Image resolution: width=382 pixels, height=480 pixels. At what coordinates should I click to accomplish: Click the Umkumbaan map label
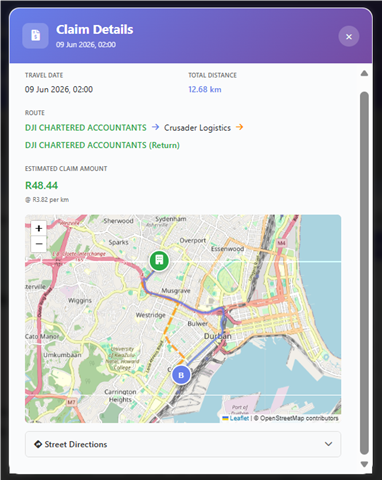coord(62,355)
